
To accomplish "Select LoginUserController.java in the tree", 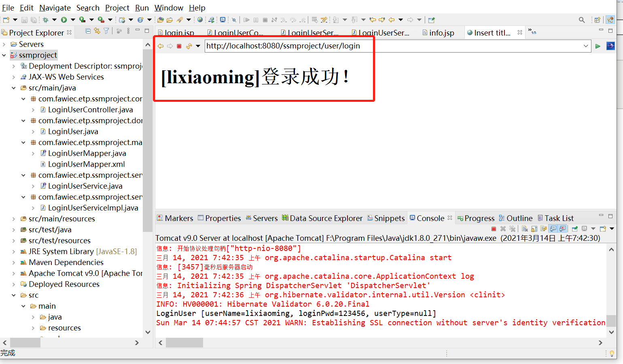I will [x=87, y=109].
